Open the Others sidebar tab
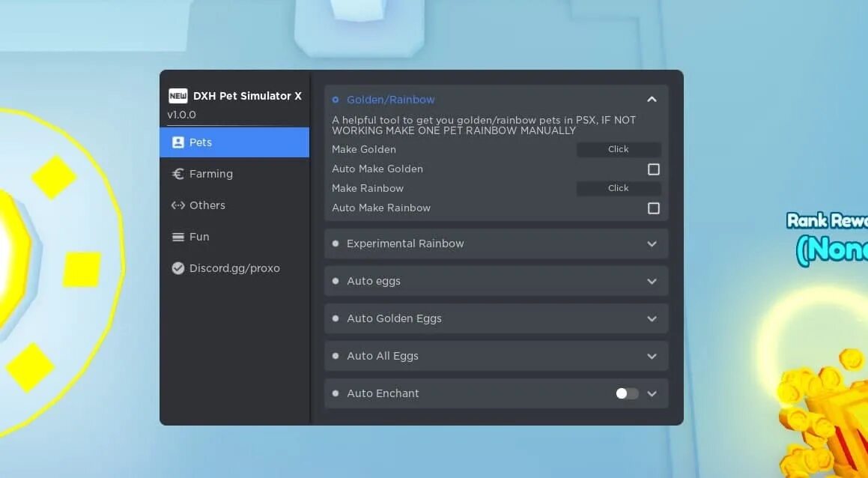The height and width of the screenshot is (478, 868). click(x=234, y=205)
